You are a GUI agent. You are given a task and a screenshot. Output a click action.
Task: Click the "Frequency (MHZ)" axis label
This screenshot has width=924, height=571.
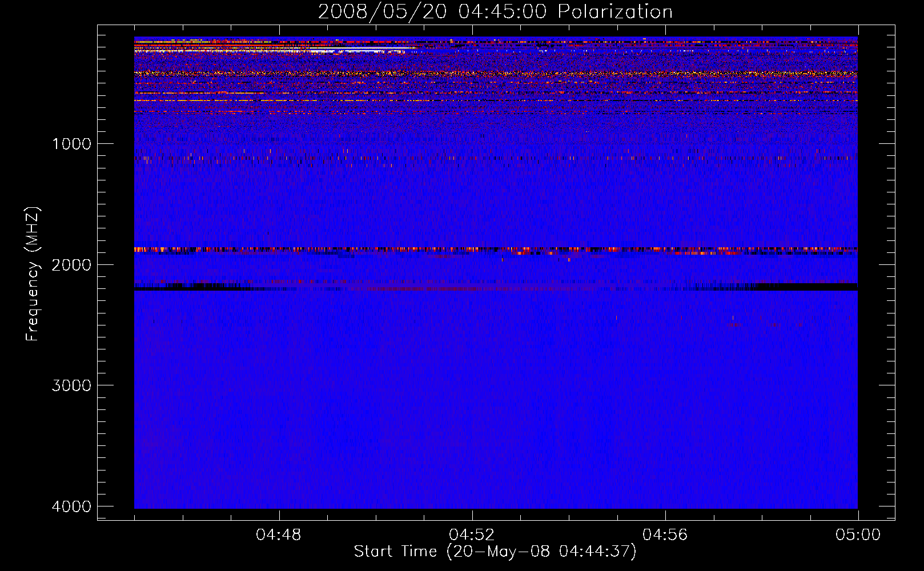(x=33, y=274)
